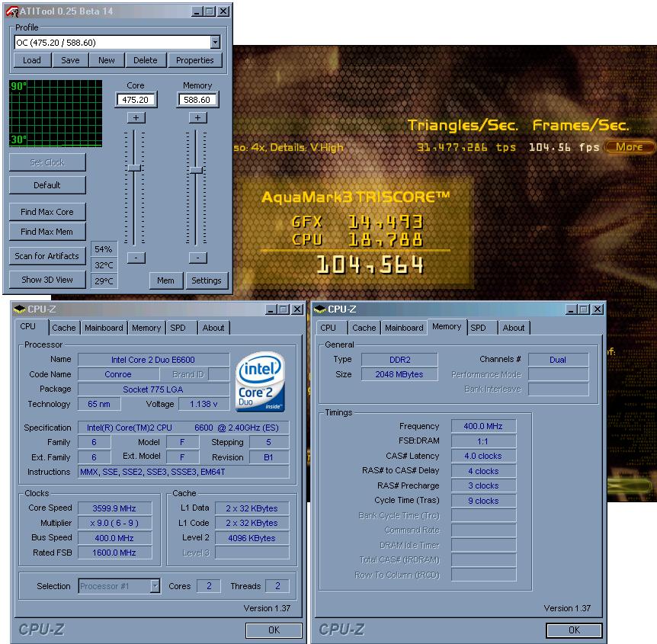The width and height of the screenshot is (657, 644).
Task: Click the Mem button in ATITool
Action: click(x=166, y=280)
